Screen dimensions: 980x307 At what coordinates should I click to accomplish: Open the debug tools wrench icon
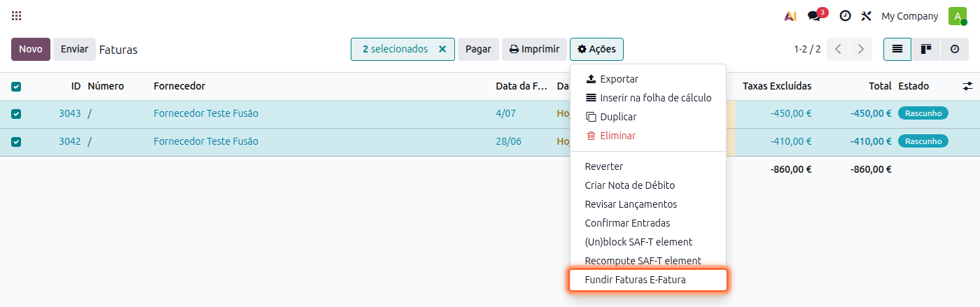click(866, 16)
